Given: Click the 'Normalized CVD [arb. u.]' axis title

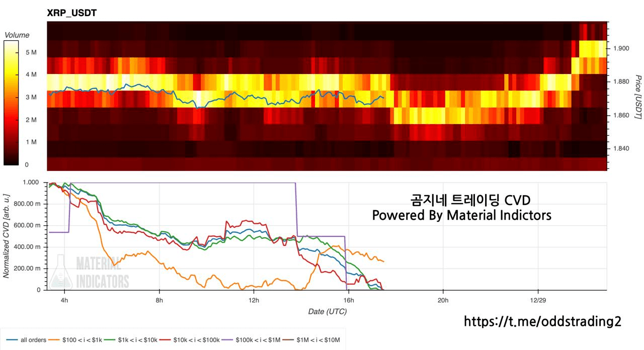Looking at the screenshot, I should pyautogui.click(x=7, y=236).
